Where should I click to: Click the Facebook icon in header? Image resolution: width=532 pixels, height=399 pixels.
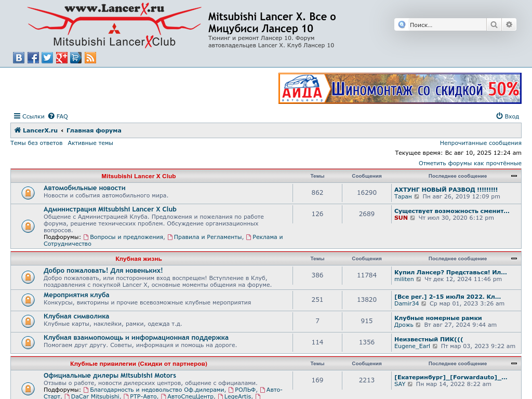pyautogui.click(x=33, y=58)
